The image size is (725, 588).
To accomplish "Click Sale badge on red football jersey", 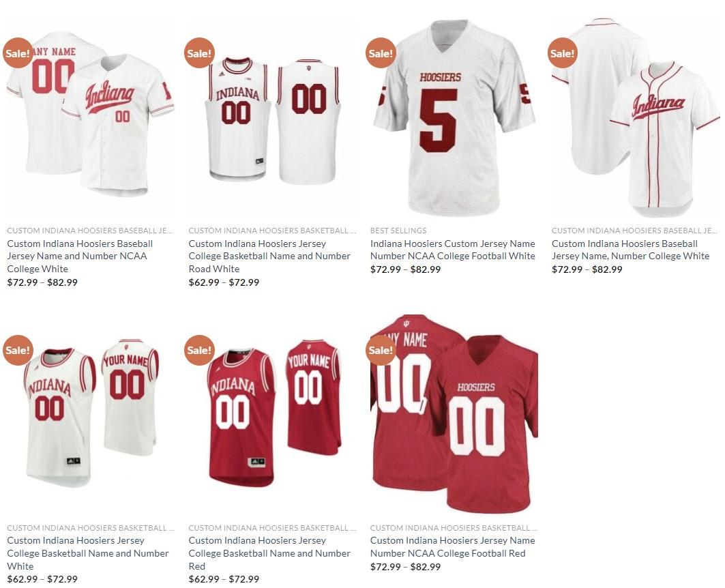I will 381,350.
